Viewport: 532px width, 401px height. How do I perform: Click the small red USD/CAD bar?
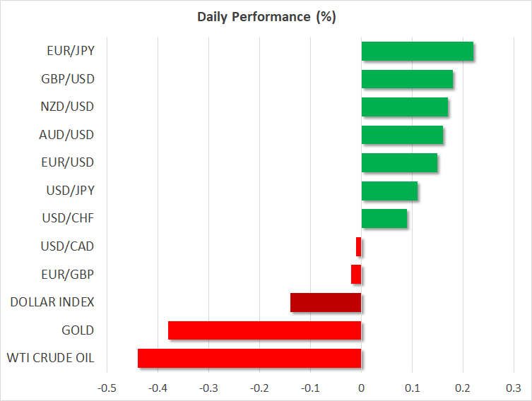point(359,246)
